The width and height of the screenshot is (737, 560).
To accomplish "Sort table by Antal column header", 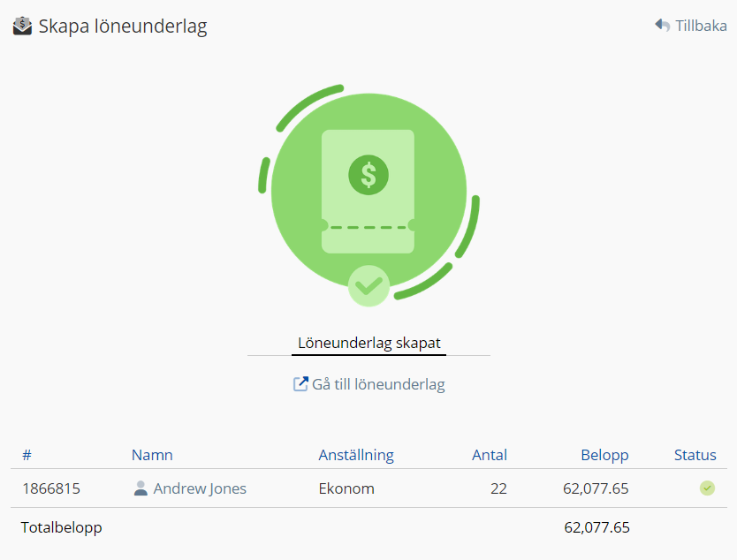I will click(490, 455).
